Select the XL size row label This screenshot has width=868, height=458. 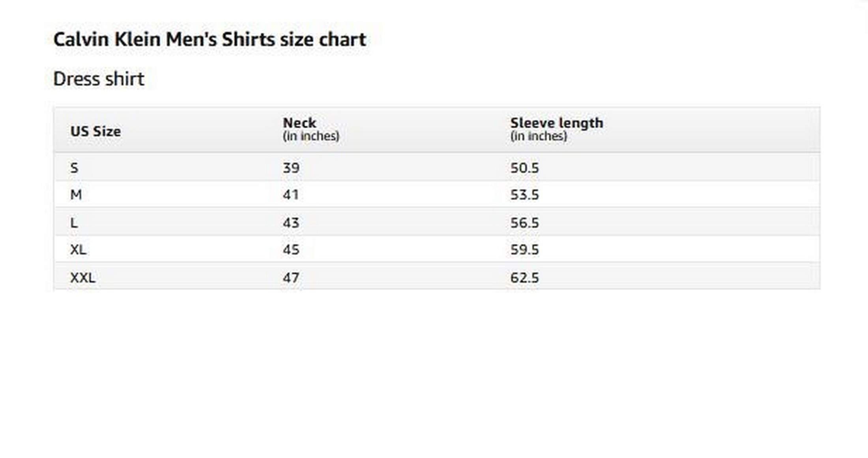(78, 250)
